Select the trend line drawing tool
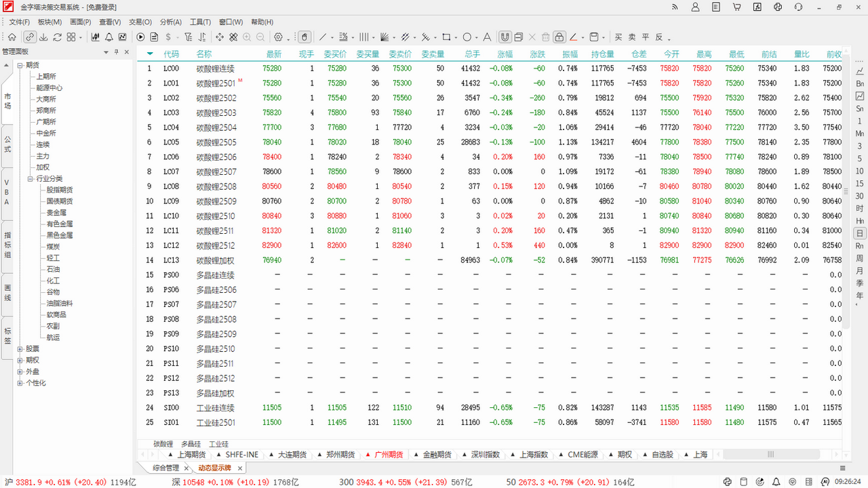The image size is (868, 488). [x=323, y=37]
